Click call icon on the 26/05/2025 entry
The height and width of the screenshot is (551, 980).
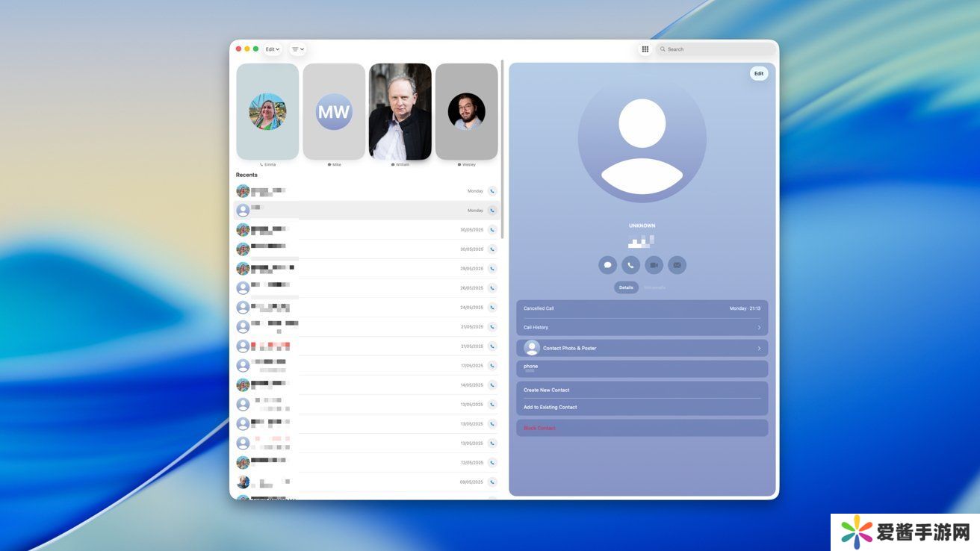tap(492, 288)
